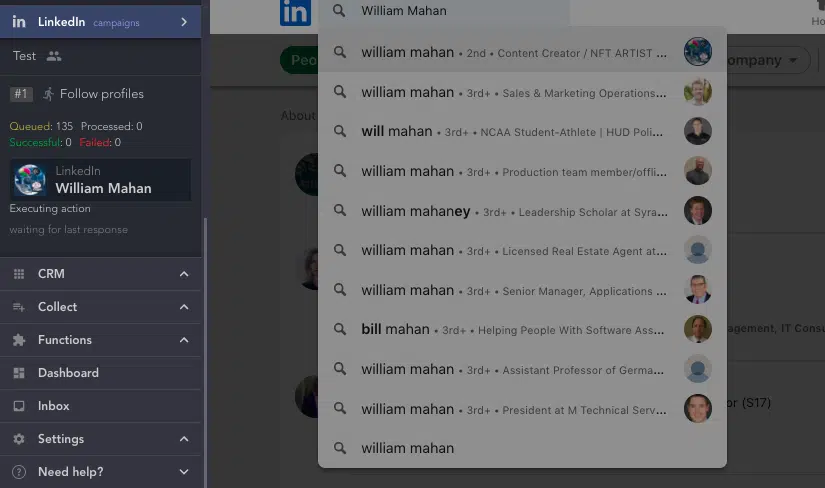Click avatar of will mahan NCAA Student-Athlete
The height and width of the screenshot is (488, 825).
click(698, 131)
